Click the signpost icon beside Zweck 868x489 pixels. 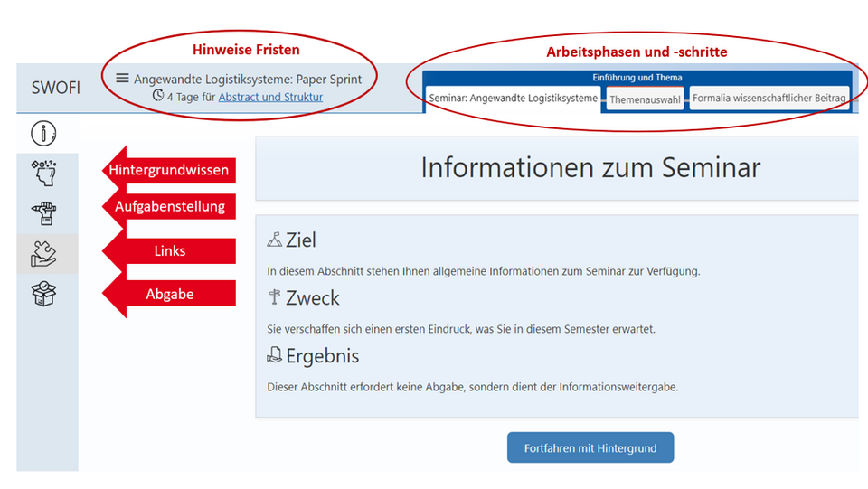[x=275, y=298]
